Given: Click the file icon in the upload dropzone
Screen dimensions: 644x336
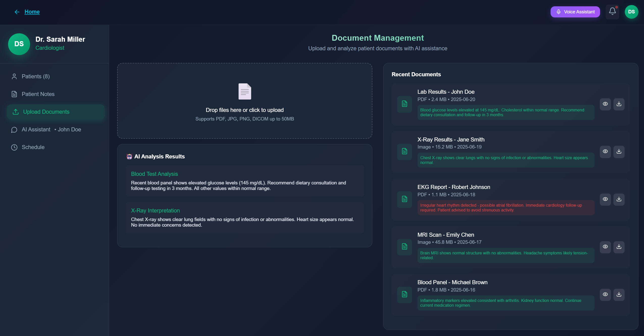Looking at the screenshot, I should (245, 91).
